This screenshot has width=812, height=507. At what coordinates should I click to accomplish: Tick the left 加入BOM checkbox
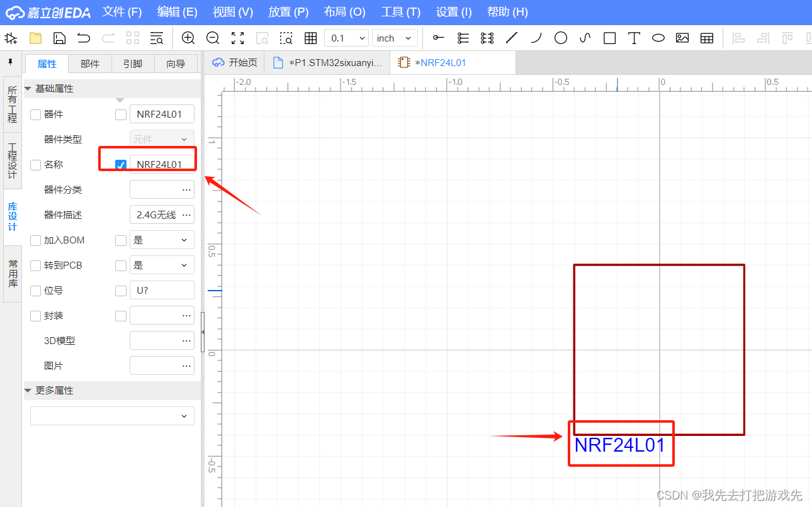[35, 240]
